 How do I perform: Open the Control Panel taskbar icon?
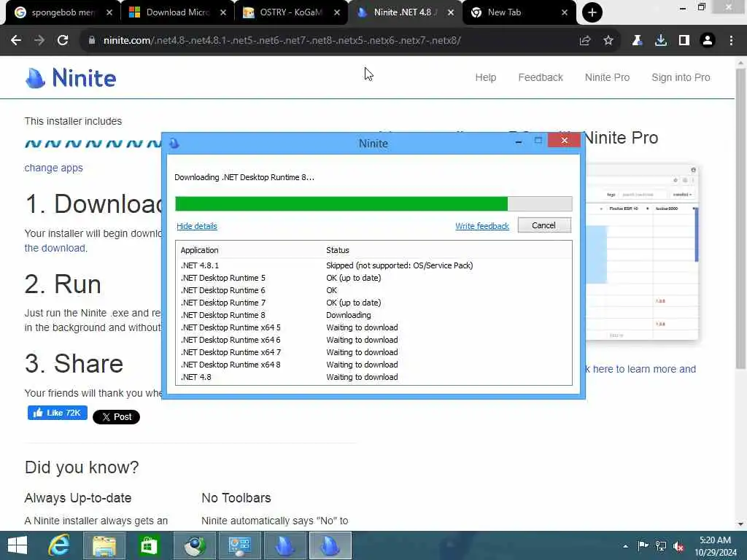click(239, 545)
